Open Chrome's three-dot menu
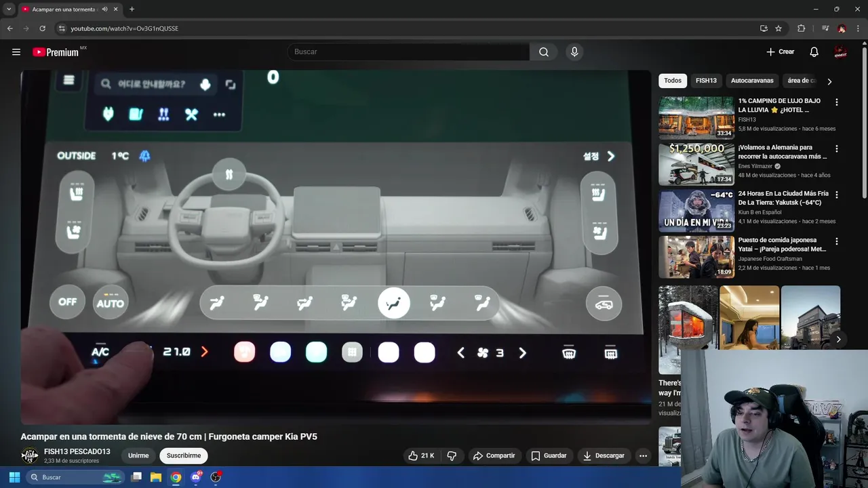This screenshot has width=868, height=488. tap(858, 28)
